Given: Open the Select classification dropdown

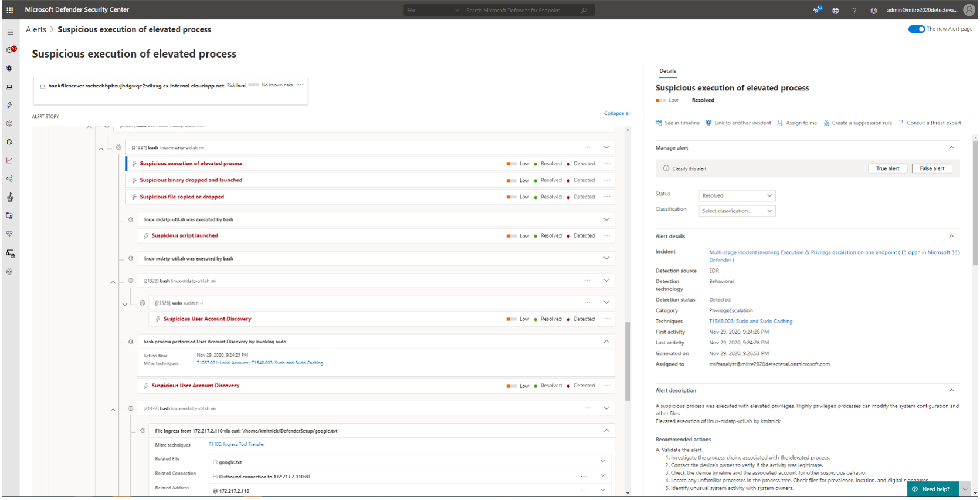Looking at the screenshot, I should click(737, 211).
